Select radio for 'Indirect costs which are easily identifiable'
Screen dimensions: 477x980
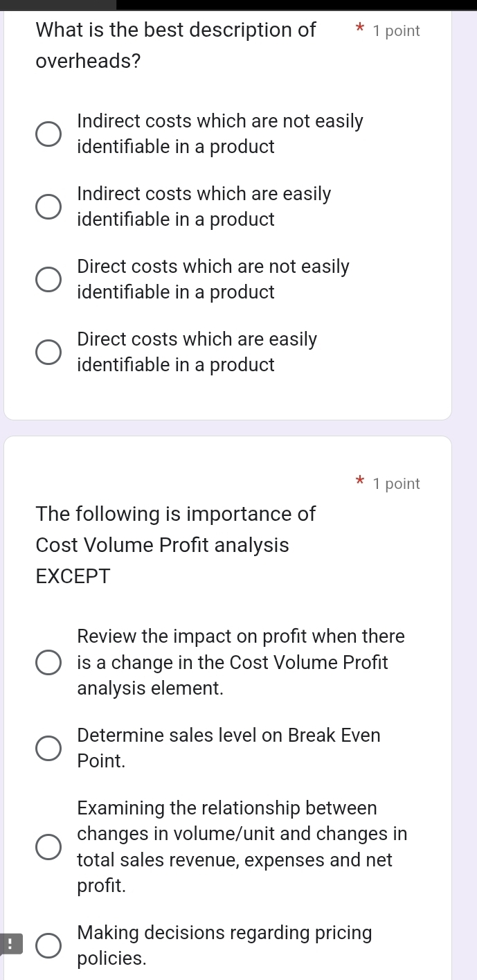pyautogui.click(x=48, y=207)
